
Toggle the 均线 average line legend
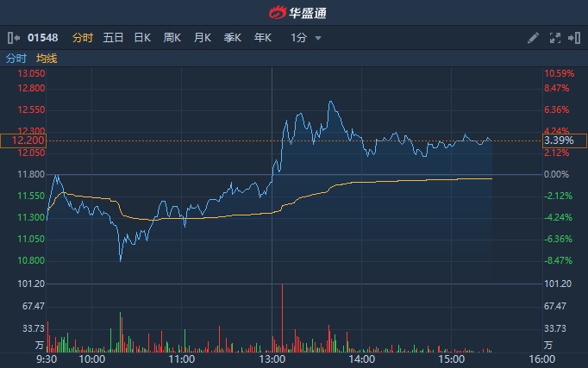coord(47,59)
